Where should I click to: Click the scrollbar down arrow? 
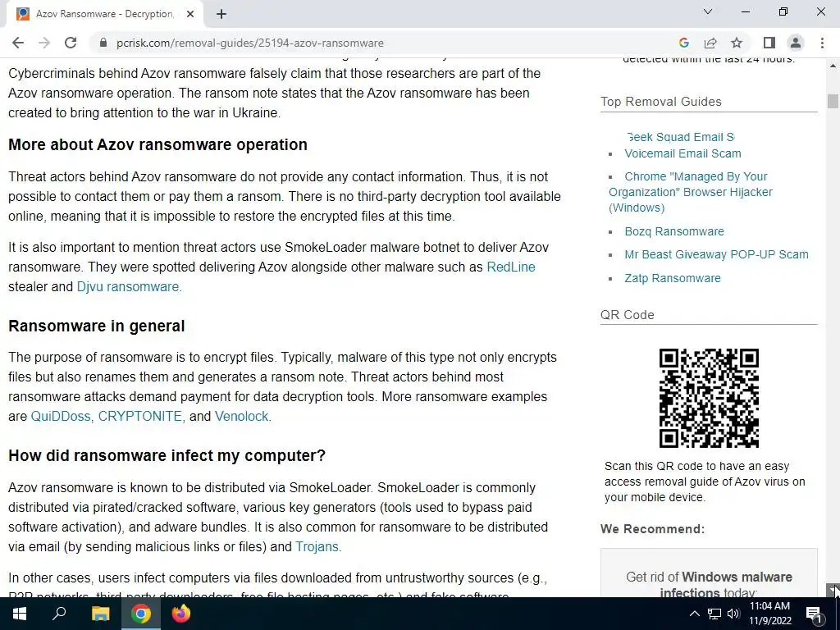pyautogui.click(x=833, y=589)
